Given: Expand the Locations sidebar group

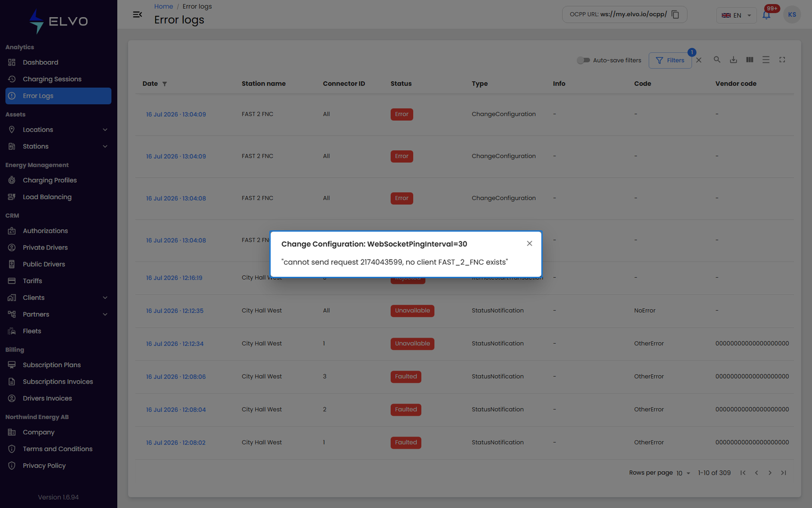Looking at the screenshot, I should (58, 130).
